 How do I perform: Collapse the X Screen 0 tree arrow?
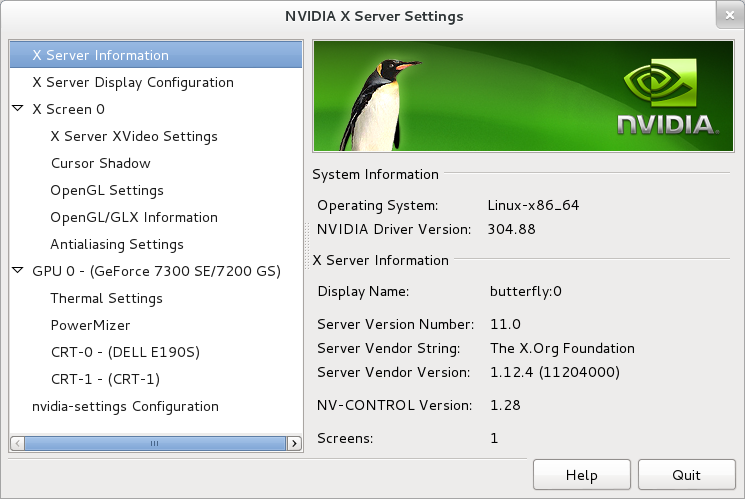click(18, 109)
